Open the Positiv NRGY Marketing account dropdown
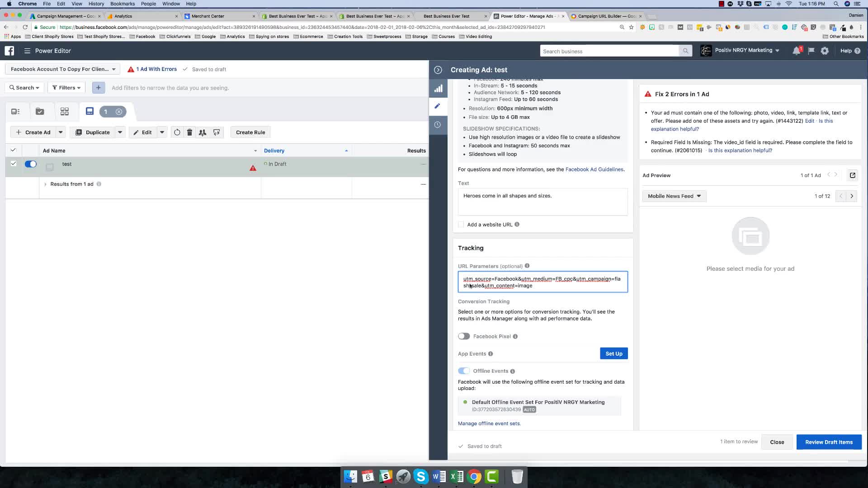The width and height of the screenshot is (868, 488). point(740,51)
